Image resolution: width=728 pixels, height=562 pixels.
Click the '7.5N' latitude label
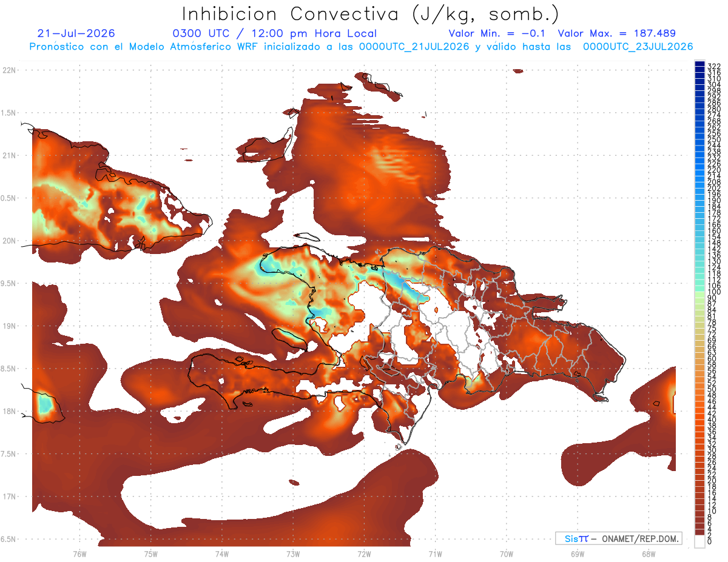9,454
